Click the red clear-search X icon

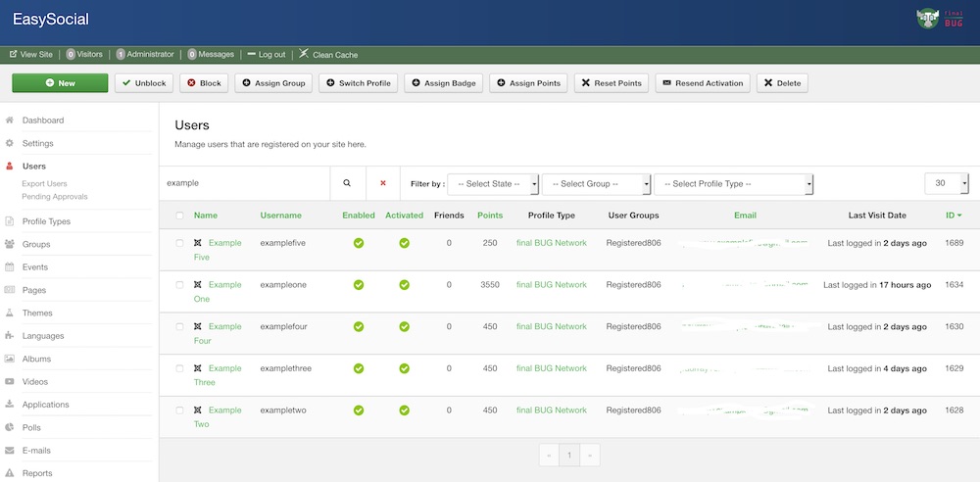pyautogui.click(x=383, y=183)
